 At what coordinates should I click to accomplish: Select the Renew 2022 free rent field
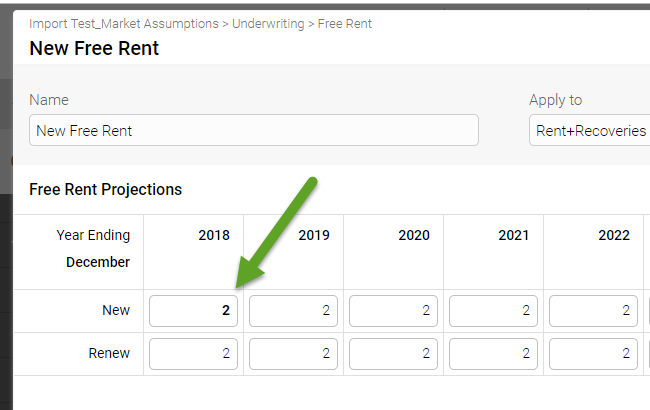tap(593, 354)
